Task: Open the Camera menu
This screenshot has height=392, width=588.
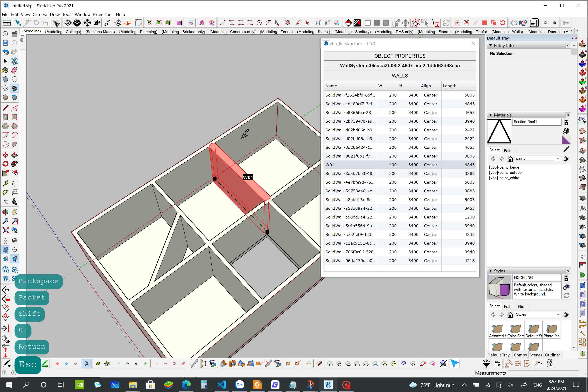Action: tap(40, 15)
